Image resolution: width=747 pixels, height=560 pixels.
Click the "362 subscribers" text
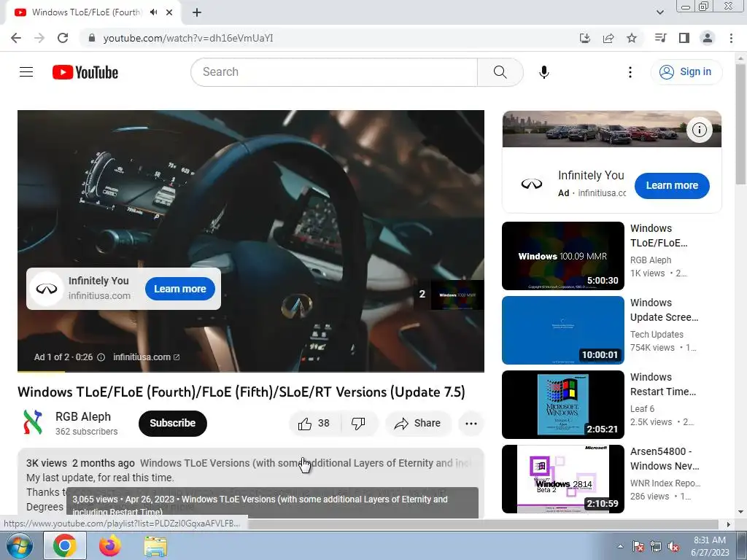pyautogui.click(x=86, y=432)
